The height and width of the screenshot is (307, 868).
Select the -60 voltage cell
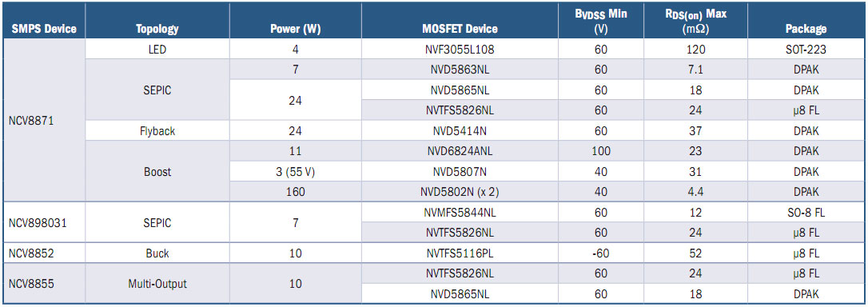coord(600,253)
